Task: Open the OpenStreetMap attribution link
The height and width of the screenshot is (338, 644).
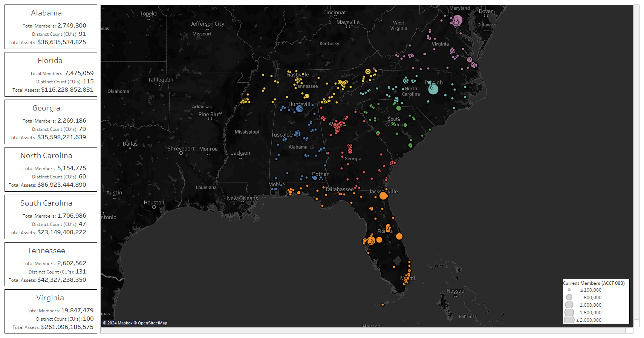Action: point(150,323)
